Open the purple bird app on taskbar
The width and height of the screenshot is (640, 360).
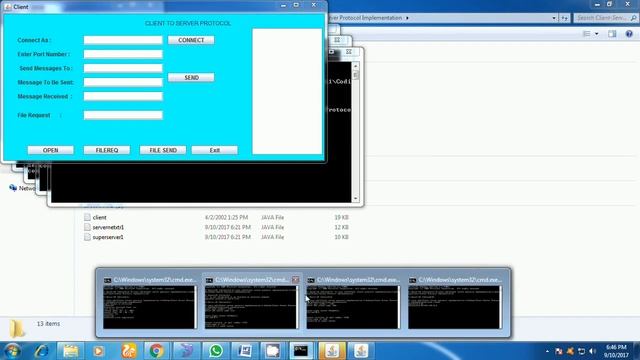[187, 351]
